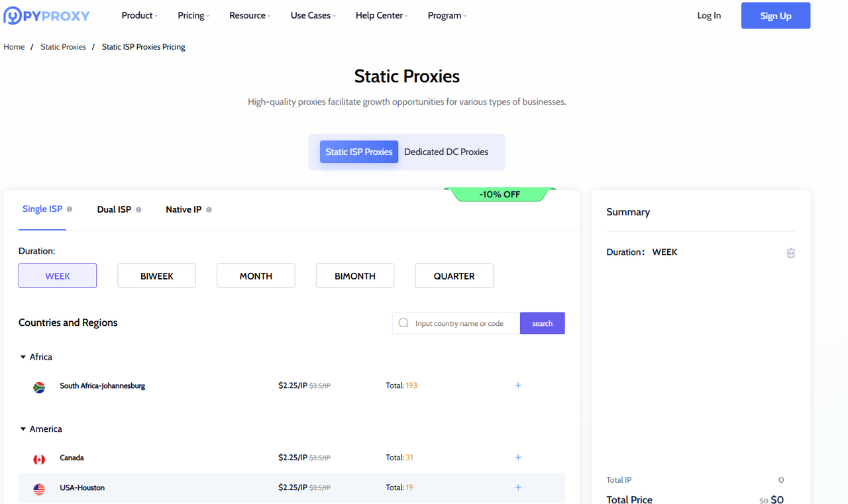Collapse the Africa region list
This screenshot has height=504, width=848.
click(x=23, y=356)
